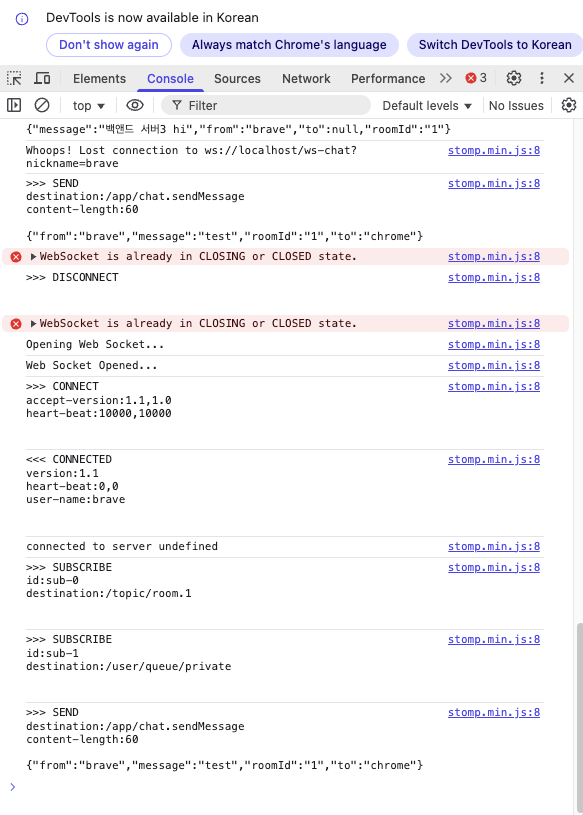583x815 pixels.
Task: Switch to the Elements tab
Action: (x=99, y=78)
